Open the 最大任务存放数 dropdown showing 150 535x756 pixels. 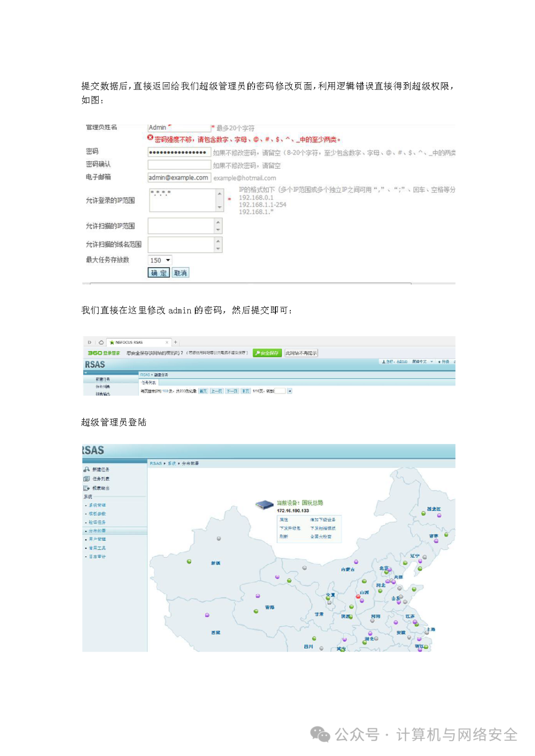pos(160,260)
